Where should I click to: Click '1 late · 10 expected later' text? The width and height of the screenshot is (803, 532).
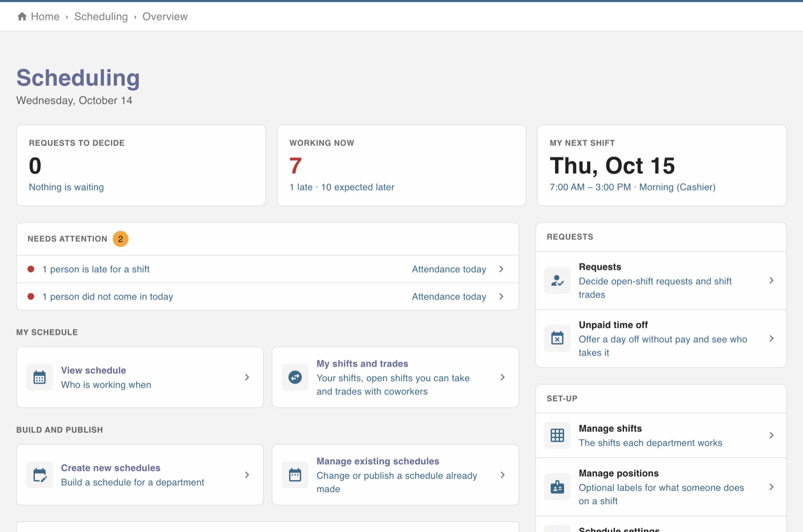click(342, 187)
